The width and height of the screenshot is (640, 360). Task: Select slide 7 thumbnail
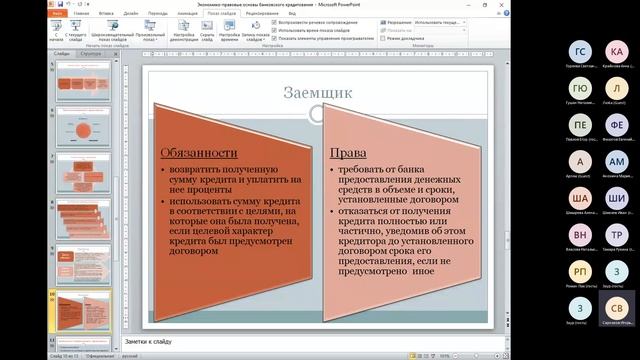[83, 173]
